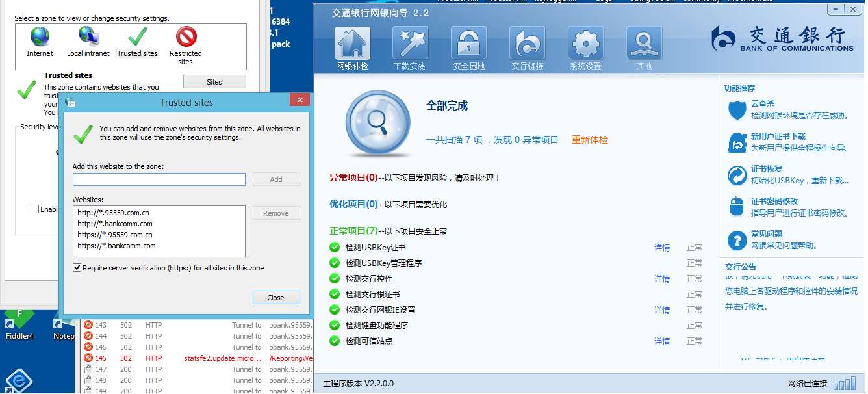
Task: Click the Add button in Trusted sites
Action: click(276, 179)
